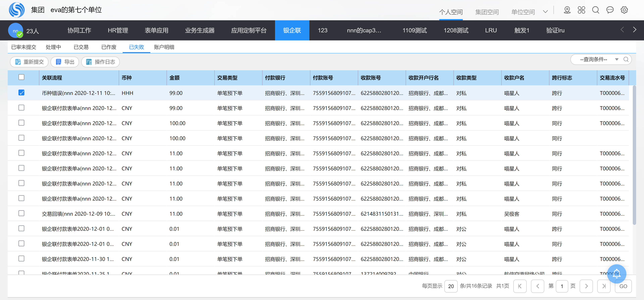Click the 导出 export button
Image resolution: width=644 pixels, height=300 pixels.
click(65, 62)
